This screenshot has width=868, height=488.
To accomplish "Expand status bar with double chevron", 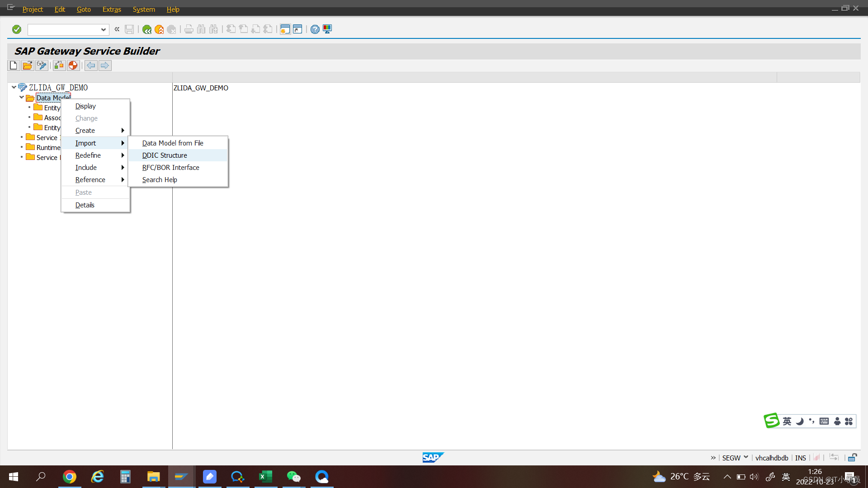I will click(713, 458).
